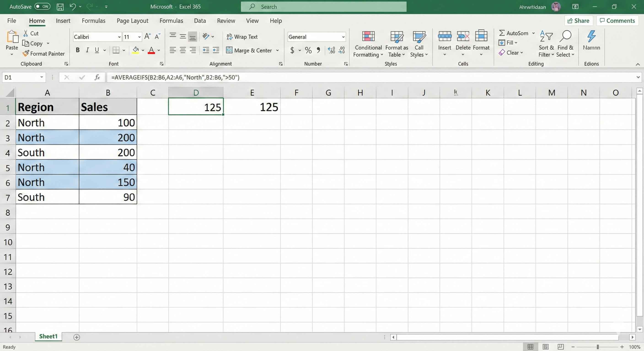Open Sort & Filter options
Image resolution: width=644 pixels, height=351 pixels.
(546, 44)
